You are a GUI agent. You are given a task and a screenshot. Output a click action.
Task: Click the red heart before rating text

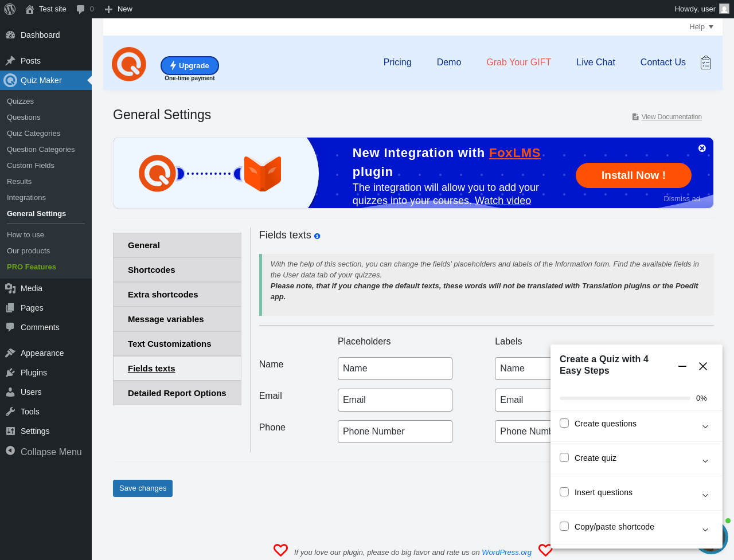[x=280, y=550]
